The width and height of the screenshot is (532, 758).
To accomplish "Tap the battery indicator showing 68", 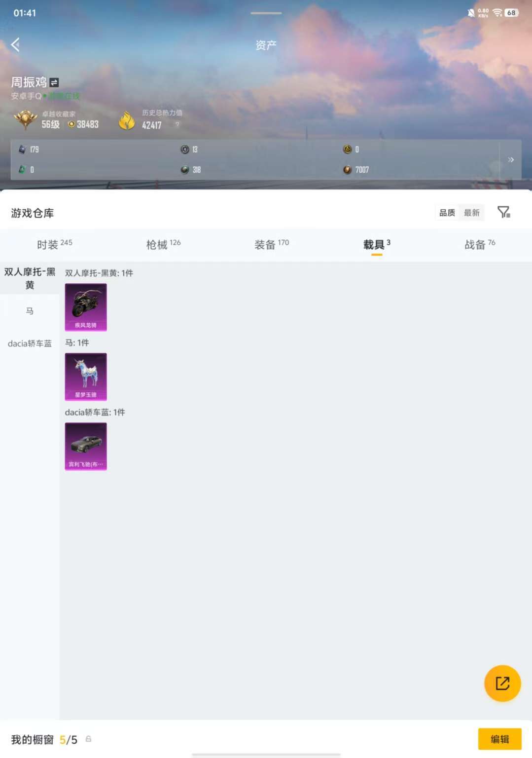I will pyautogui.click(x=512, y=13).
